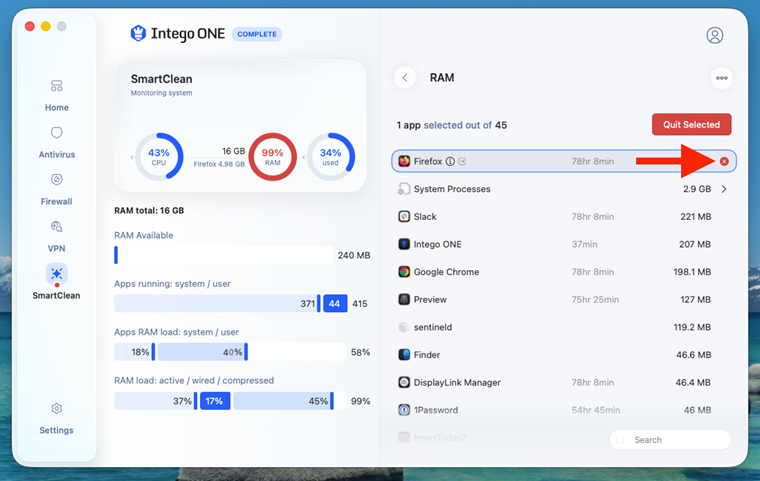
Task: Click the Home label in sidebar
Action: point(57,108)
